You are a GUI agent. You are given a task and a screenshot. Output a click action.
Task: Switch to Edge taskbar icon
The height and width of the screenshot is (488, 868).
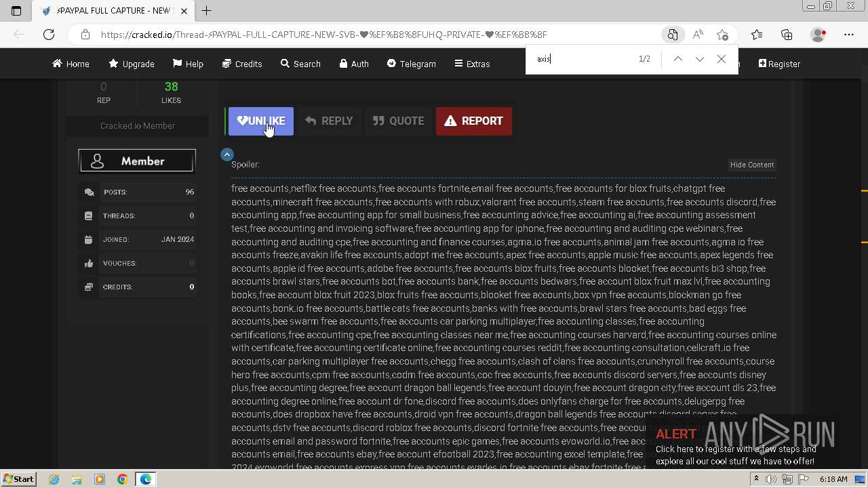pyautogui.click(x=146, y=479)
